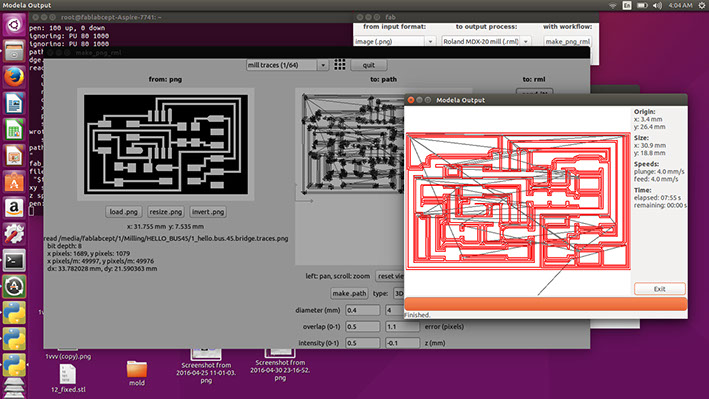Open the session gear menu
The width and height of the screenshot is (709, 399).
pos(702,5)
